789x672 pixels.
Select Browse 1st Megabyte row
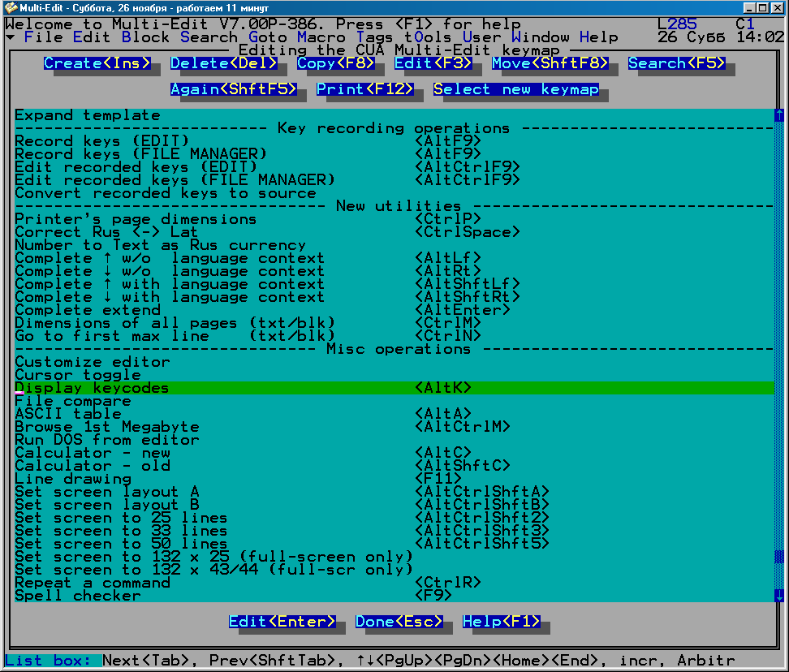coord(394,427)
